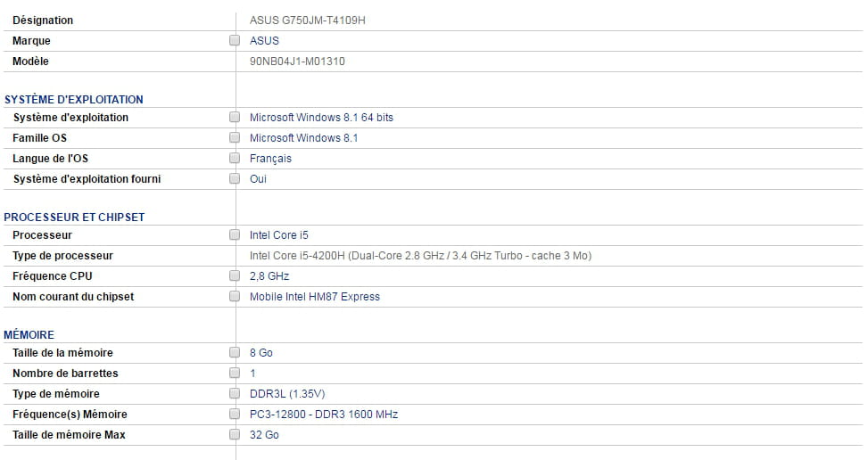Follow the Français language link
This screenshot has width=868, height=460.
[x=270, y=159]
